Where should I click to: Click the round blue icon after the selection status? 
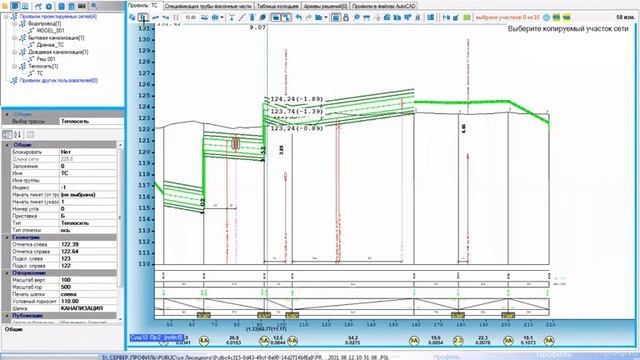(547, 18)
